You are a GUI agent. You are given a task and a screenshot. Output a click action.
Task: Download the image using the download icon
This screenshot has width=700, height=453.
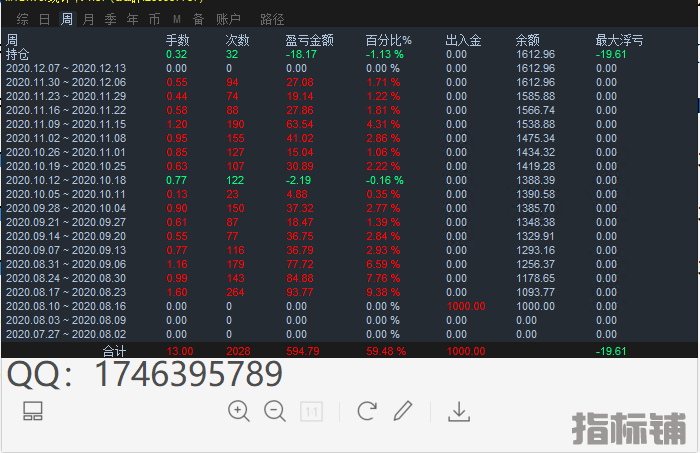459,411
